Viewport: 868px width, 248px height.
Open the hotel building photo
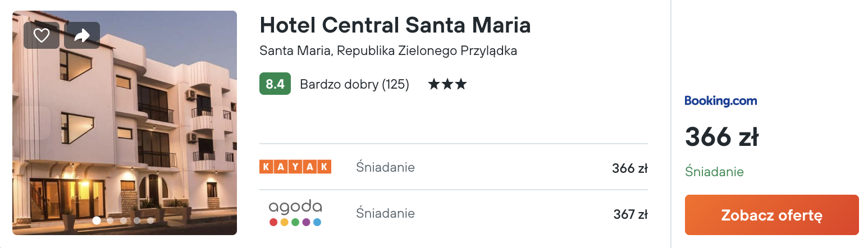point(125,123)
